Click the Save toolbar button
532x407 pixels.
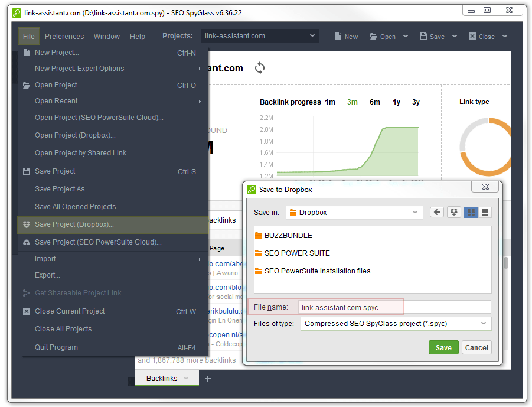[x=432, y=36]
